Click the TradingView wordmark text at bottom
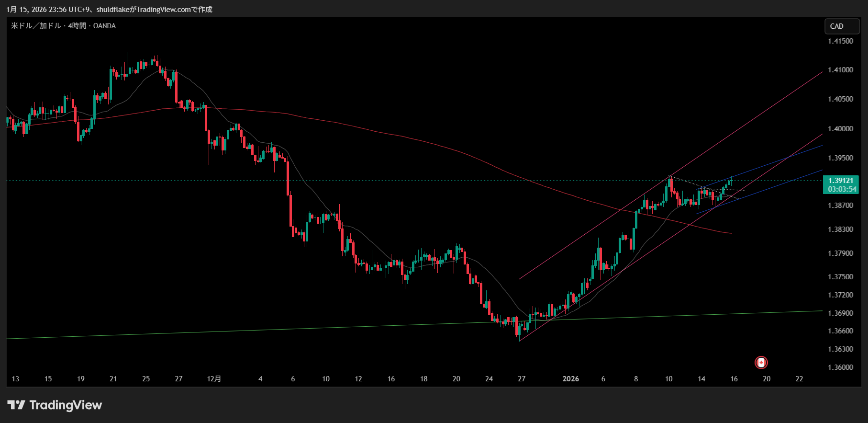Viewport: 868px width, 423px height. pos(66,405)
